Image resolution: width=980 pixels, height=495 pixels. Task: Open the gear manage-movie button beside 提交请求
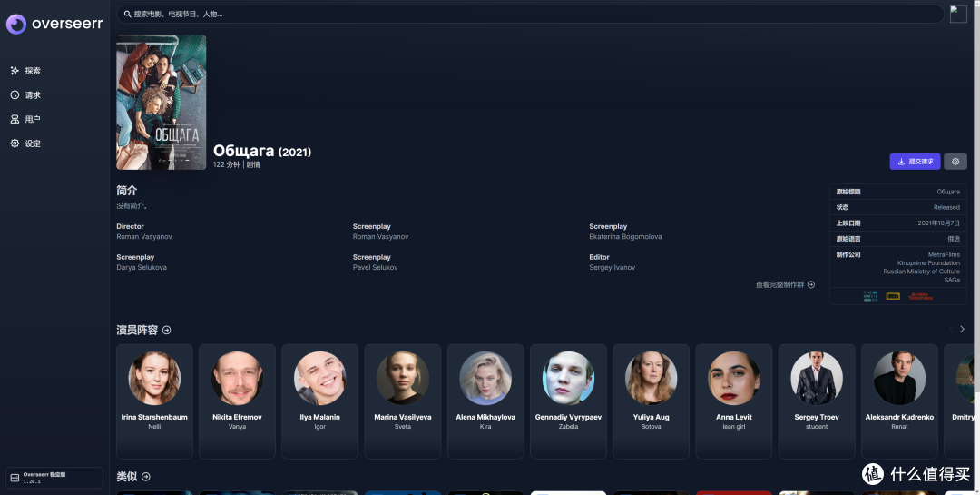tap(955, 162)
